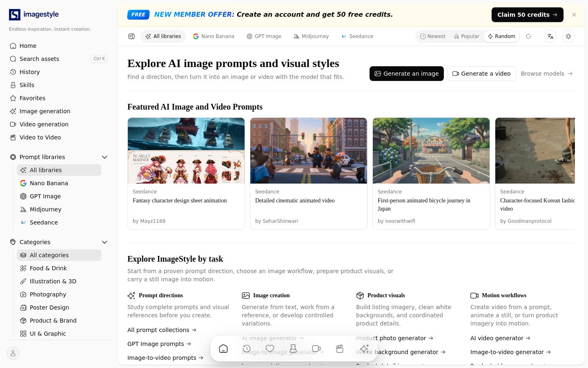The width and height of the screenshot is (588, 368).
Task: Select Nano Banana in the sidebar tree
Action: point(59,183)
